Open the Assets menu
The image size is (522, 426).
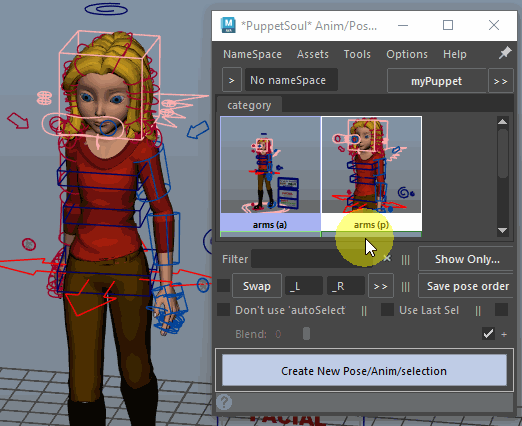tap(313, 54)
